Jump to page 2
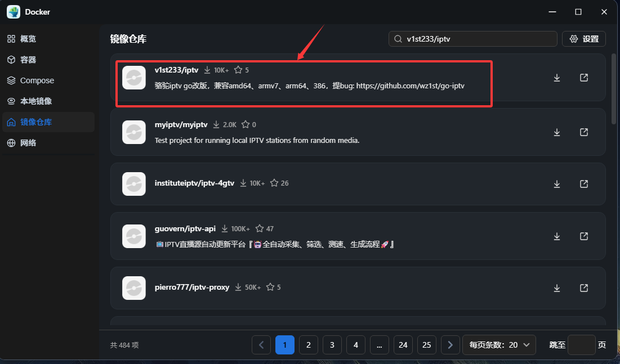620x364 pixels. [309, 345]
